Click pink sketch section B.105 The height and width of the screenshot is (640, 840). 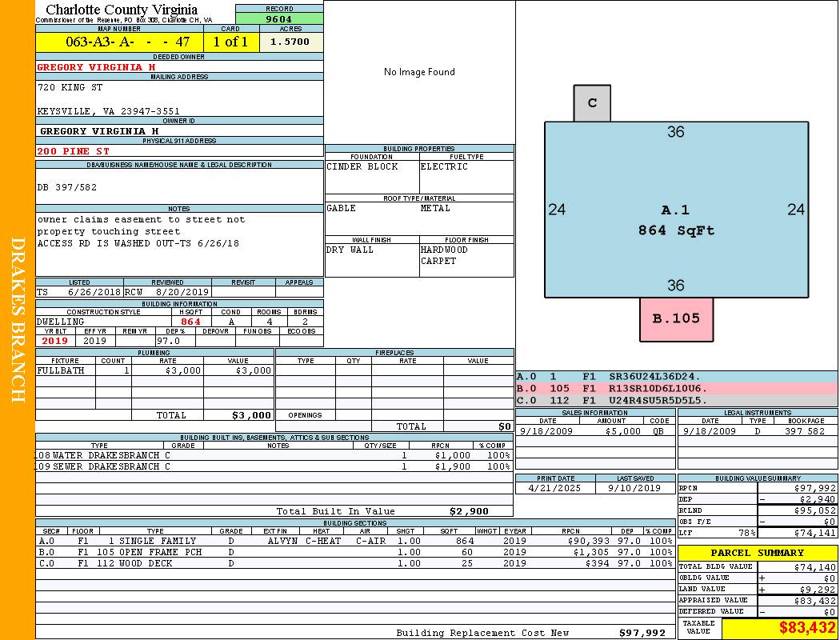(676, 319)
